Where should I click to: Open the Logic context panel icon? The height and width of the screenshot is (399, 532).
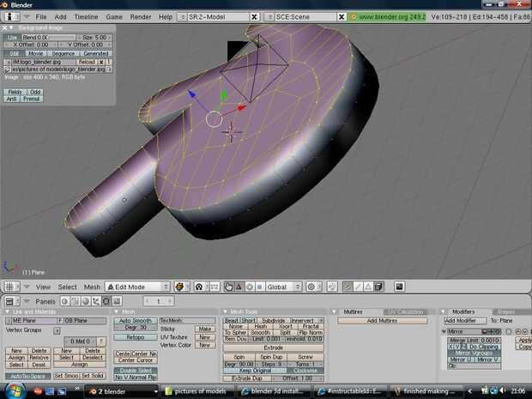click(65, 301)
